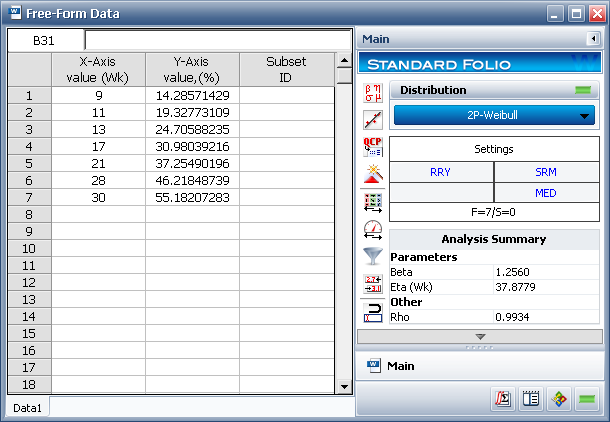Click the cell name box showing B31
This screenshot has height=422, width=610.
pos(45,40)
